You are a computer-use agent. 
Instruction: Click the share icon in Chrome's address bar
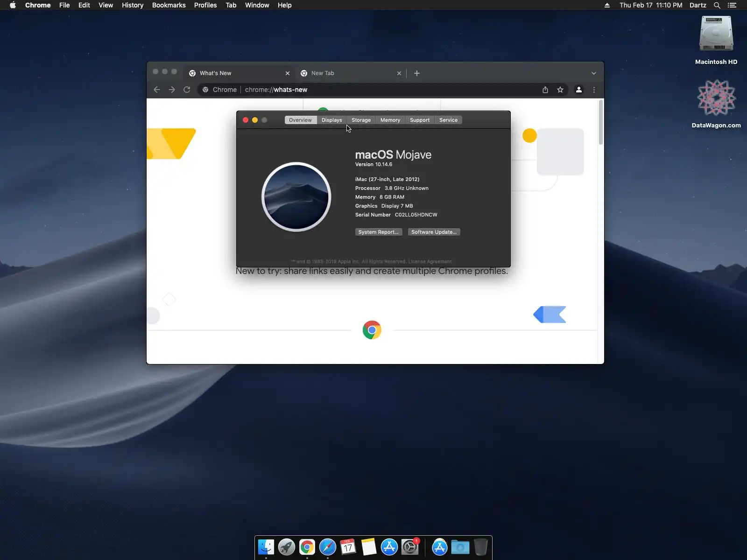545,90
